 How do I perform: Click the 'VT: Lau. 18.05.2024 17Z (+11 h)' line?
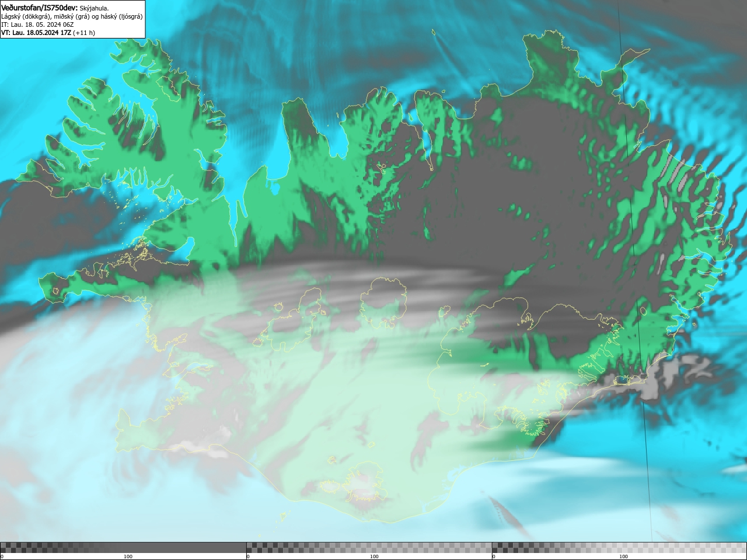(x=48, y=33)
